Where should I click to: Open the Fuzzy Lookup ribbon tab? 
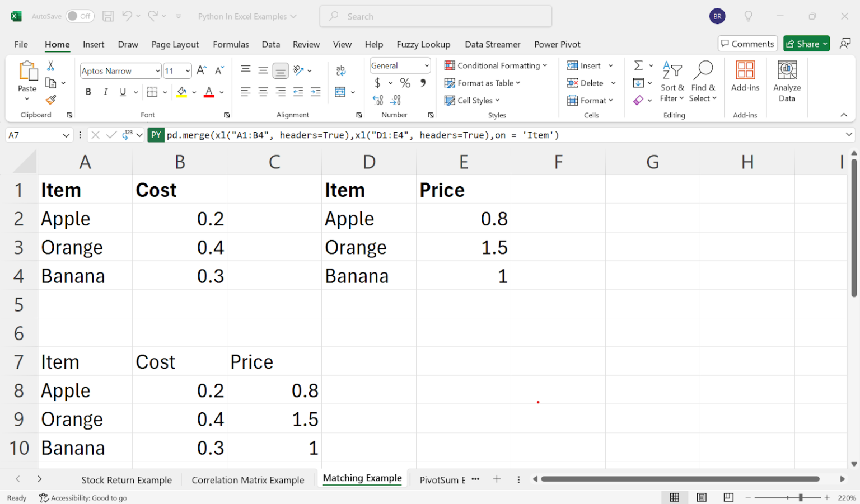coord(423,44)
